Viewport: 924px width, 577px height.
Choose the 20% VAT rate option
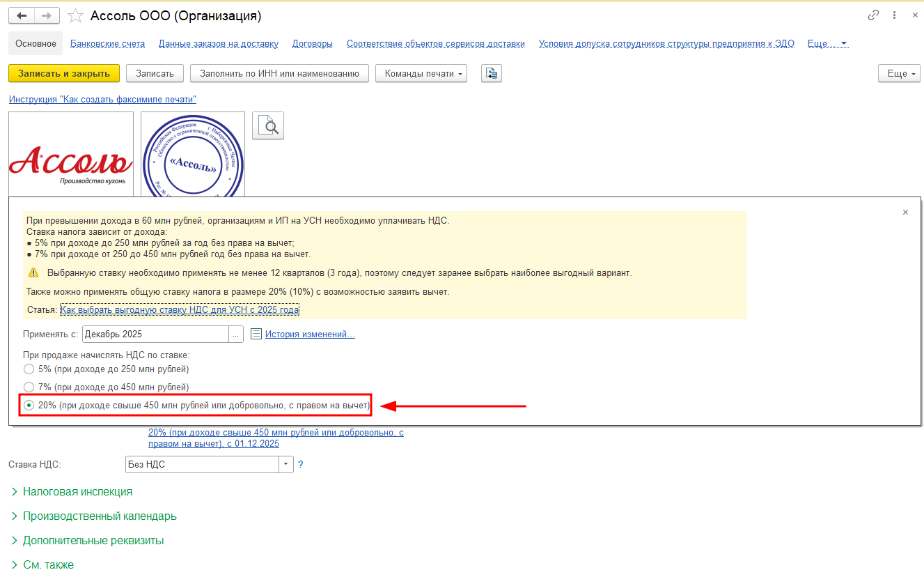(x=29, y=405)
